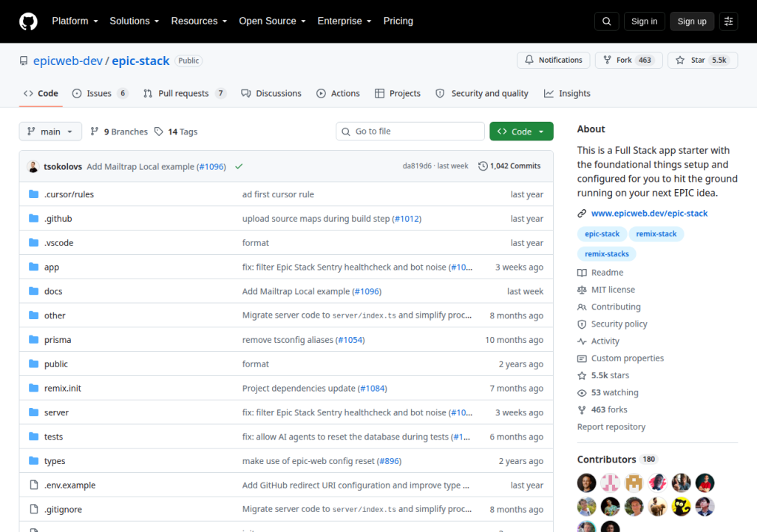The image size is (757, 532).
Task: Expand the Resources menu
Action: tap(199, 21)
